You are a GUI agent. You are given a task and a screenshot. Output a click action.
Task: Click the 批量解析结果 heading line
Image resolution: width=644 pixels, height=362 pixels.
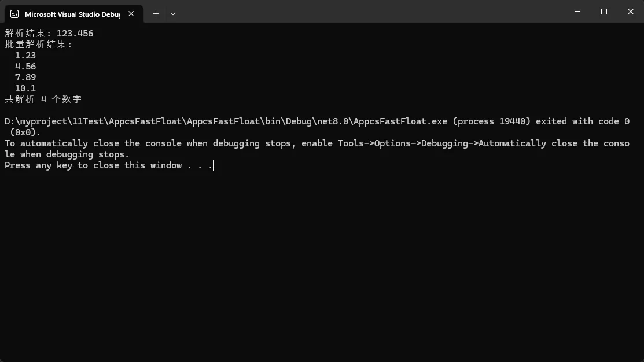tap(38, 45)
